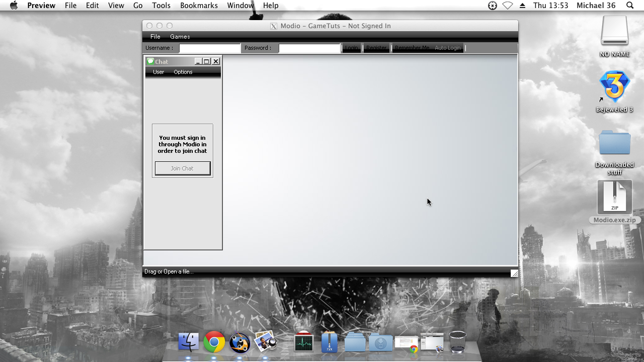Open the Edit menu
This screenshot has height=362, width=644.
click(x=92, y=6)
